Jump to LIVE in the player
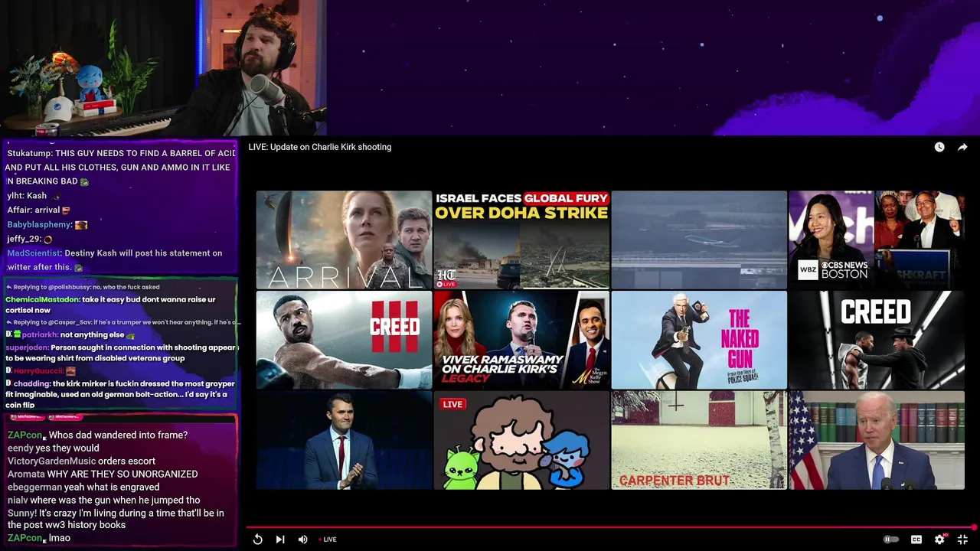Image resolution: width=980 pixels, height=551 pixels. coord(328,540)
